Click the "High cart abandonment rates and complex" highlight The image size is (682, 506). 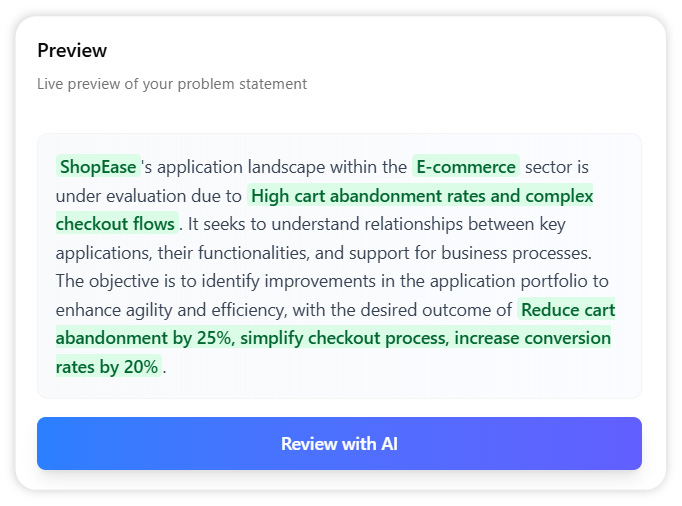click(x=421, y=195)
